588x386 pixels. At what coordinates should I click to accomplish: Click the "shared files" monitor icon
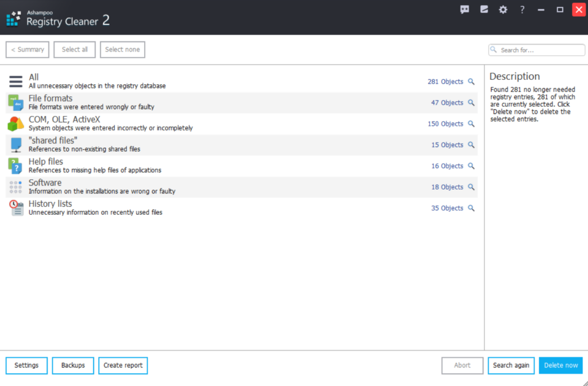coord(16,145)
